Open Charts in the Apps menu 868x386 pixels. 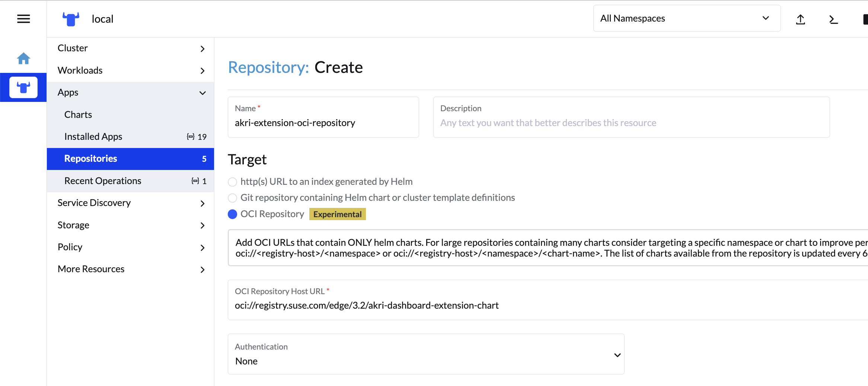pos(78,115)
